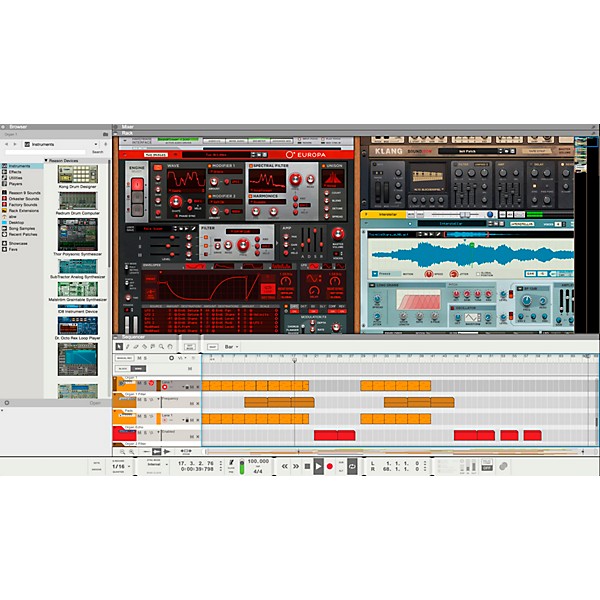Switch sequencer to Song mode
The height and width of the screenshot is (600, 600).
click(138, 368)
